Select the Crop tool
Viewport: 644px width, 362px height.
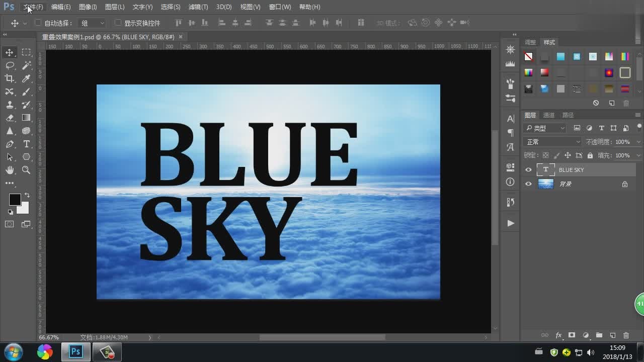10,78
